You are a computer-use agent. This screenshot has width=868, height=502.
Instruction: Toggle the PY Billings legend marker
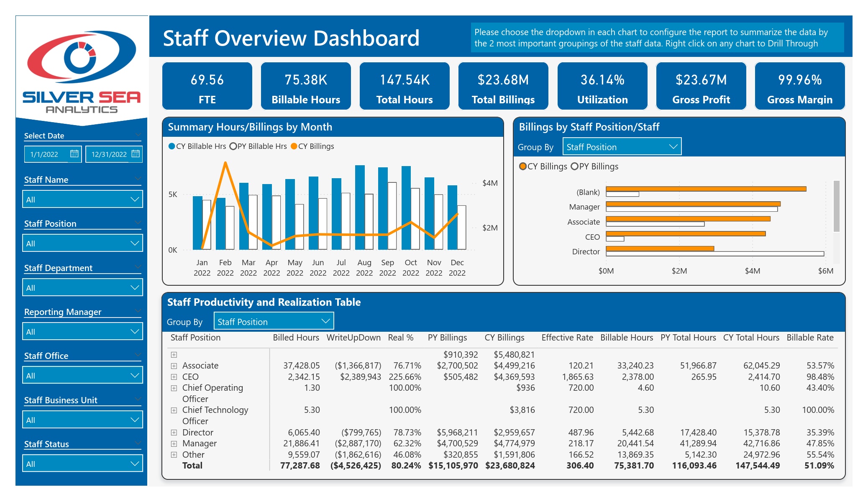[574, 166]
